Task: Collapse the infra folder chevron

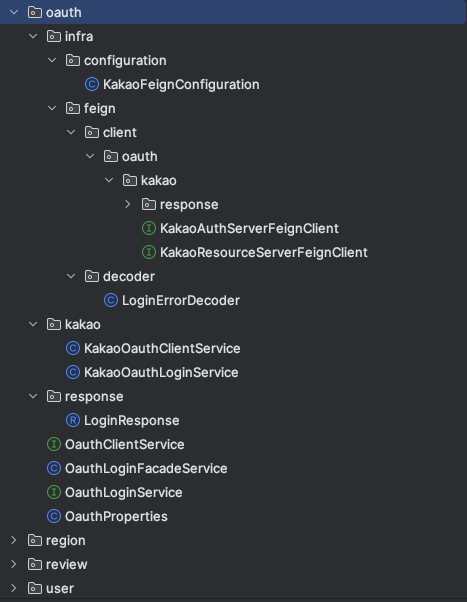Action: point(33,36)
